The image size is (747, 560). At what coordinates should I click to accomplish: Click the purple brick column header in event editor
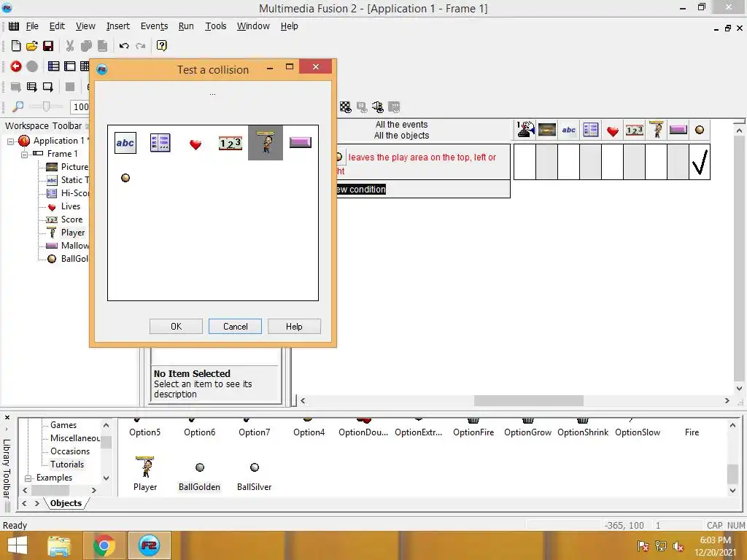pos(678,130)
